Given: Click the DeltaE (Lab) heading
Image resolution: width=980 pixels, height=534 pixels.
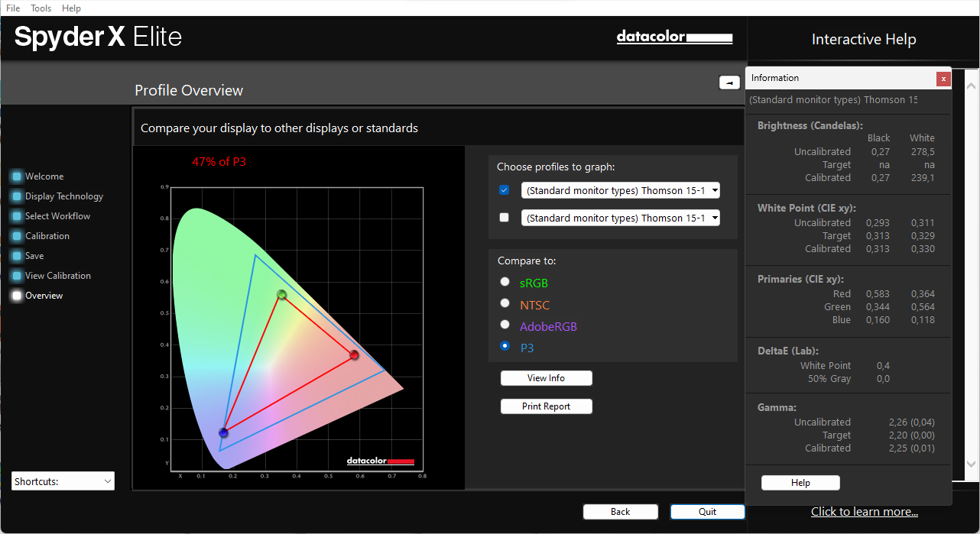Looking at the screenshot, I should tap(788, 351).
